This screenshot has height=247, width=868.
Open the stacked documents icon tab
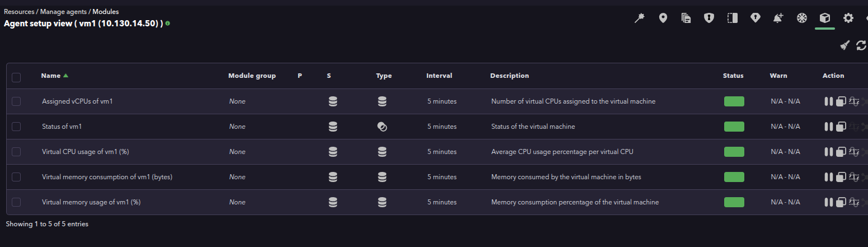[x=686, y=18]
